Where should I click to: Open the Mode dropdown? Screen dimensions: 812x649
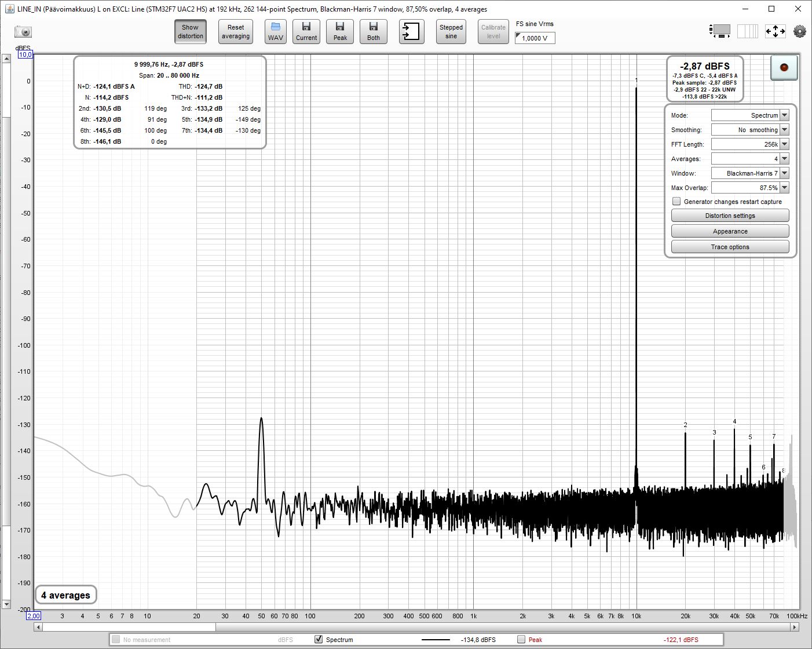pyautogui.click(x=750, y=115)
